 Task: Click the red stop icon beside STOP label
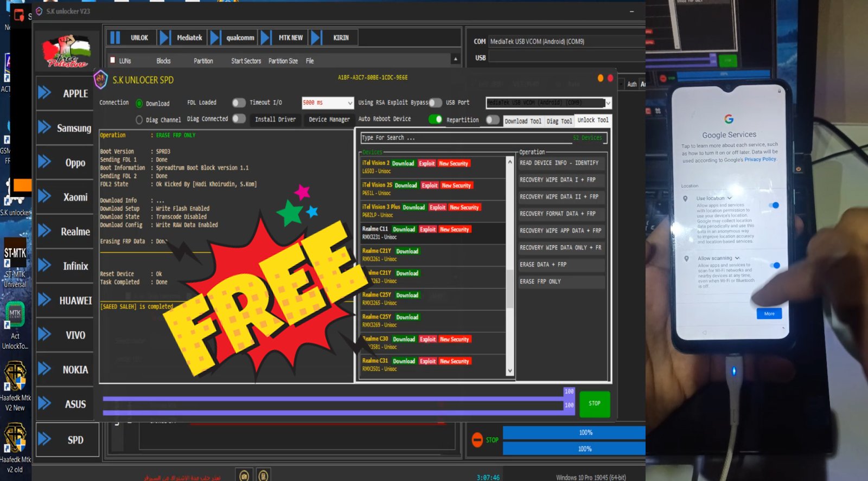click(x=477, y=440)
